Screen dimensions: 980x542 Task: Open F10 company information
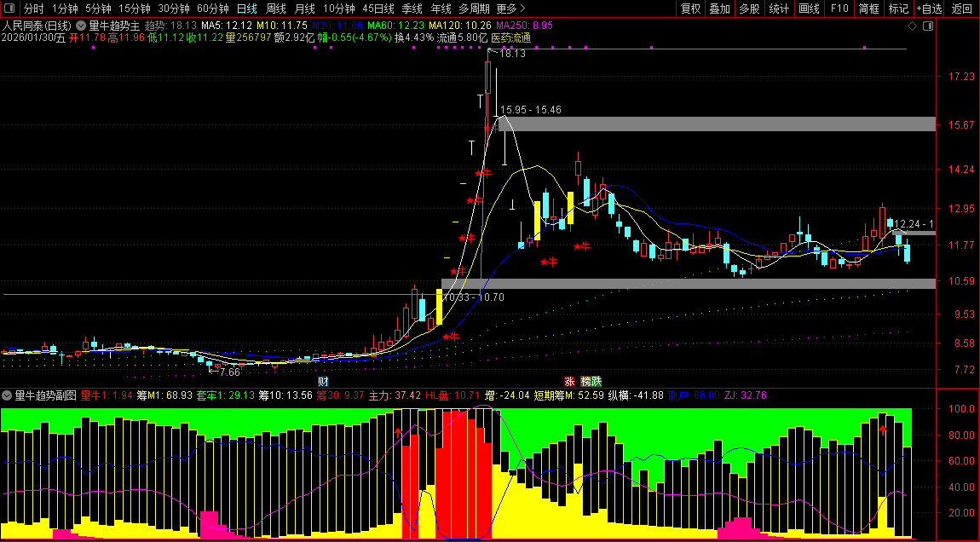(839, 9)
